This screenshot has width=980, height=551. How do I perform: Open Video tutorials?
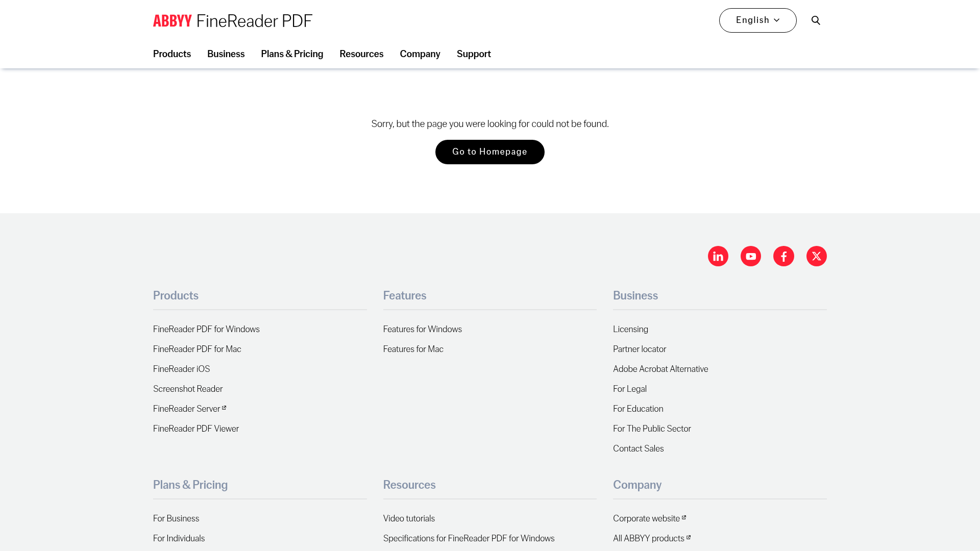[x=409, y=518]
